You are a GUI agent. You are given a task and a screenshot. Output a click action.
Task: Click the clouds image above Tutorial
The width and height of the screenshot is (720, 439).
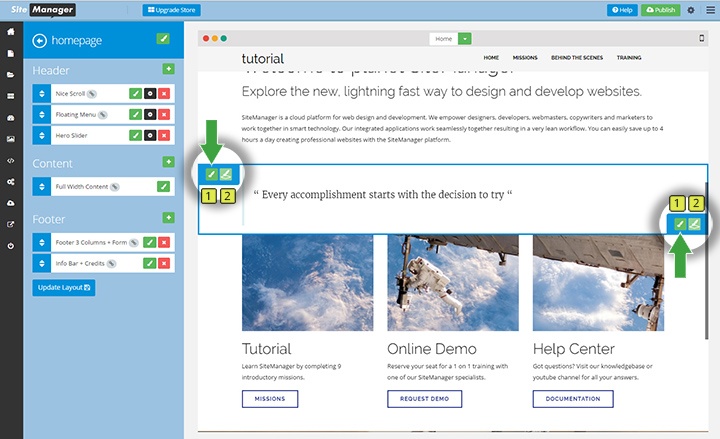pyautogui.click(x=308, y=283)
